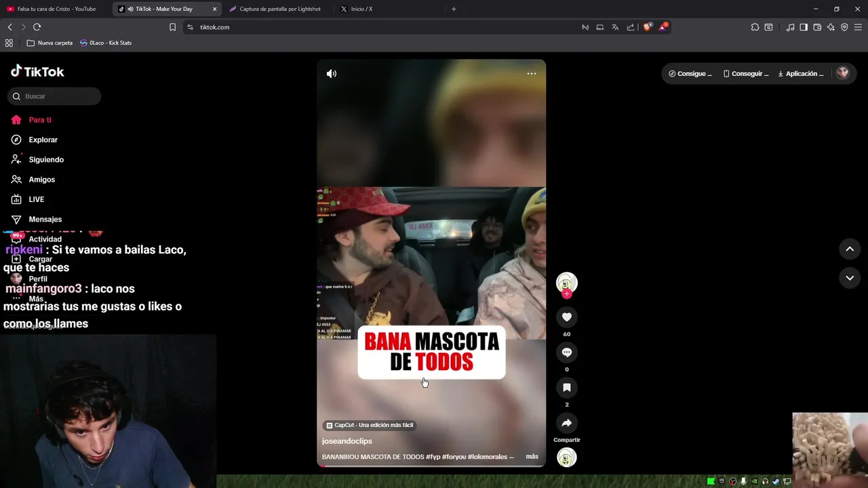Viewport: 868px width, 488px height.
Task: Open a new browser tab
Action: 454,9
